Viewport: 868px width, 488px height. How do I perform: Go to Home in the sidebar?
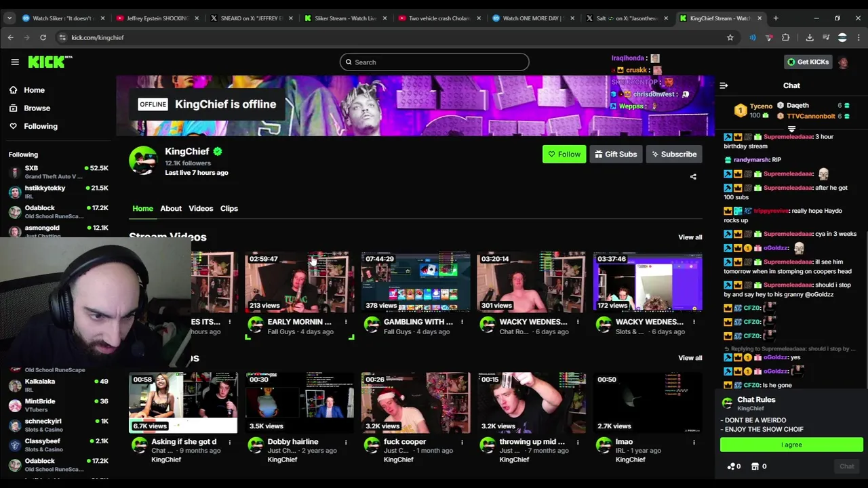coord(34,90)
